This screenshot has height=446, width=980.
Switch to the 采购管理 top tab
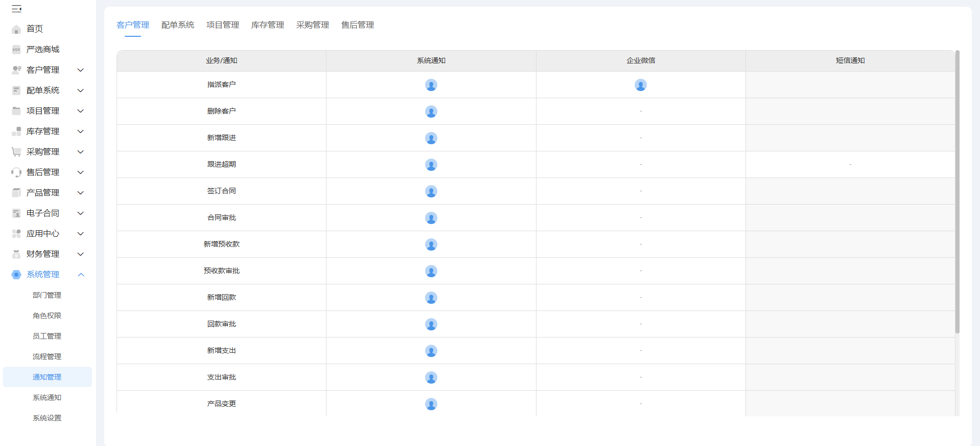click(313, 25)
